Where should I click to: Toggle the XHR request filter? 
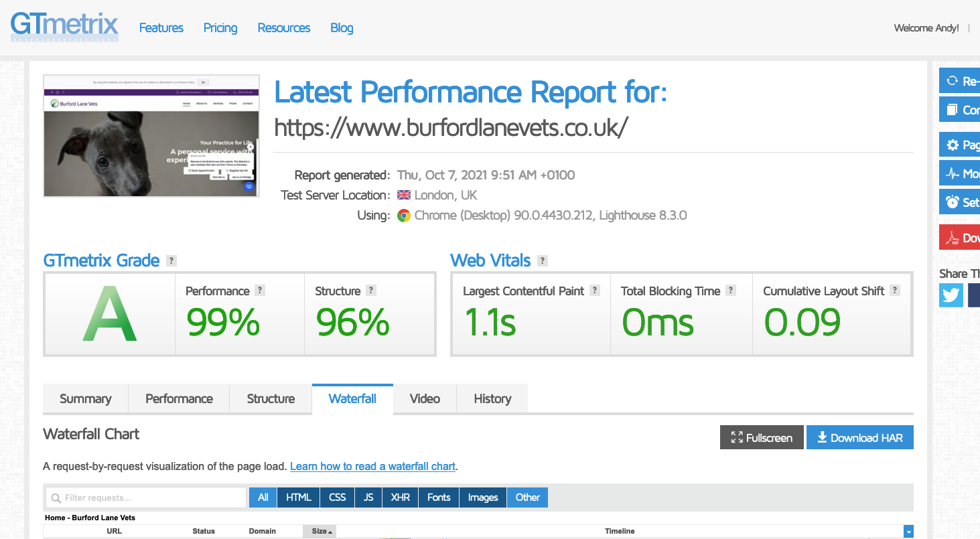401,497
